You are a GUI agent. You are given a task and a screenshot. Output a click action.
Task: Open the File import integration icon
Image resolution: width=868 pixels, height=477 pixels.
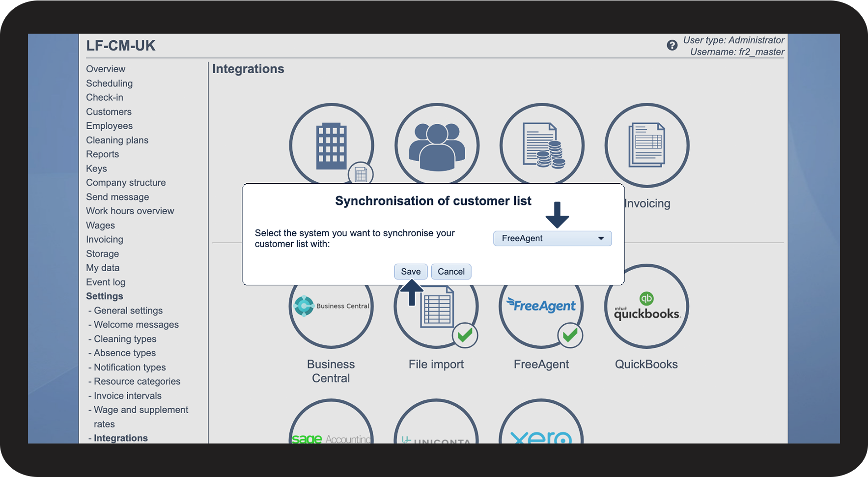tap(436, 314)
